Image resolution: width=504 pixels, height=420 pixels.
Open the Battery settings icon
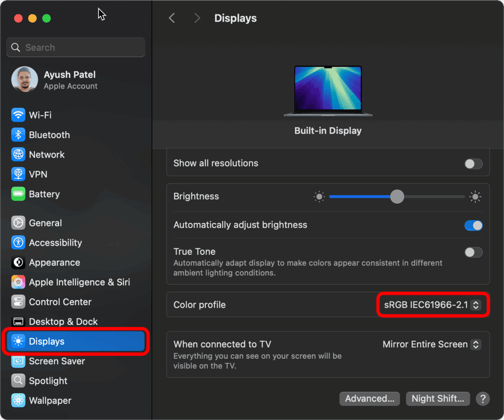pos(18,194)
